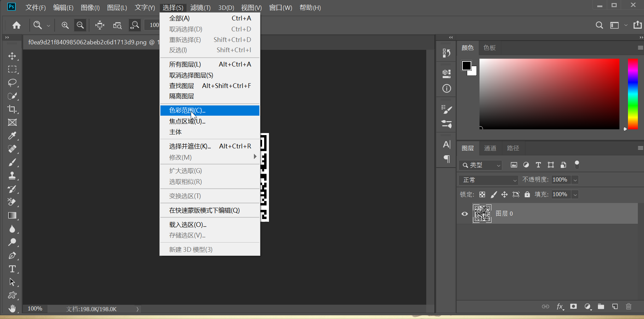Image resolution: width=644 pixels, height=319 pixels.
Task: Expand the 修改(M) submenu
Action: [x=210, y=157]
